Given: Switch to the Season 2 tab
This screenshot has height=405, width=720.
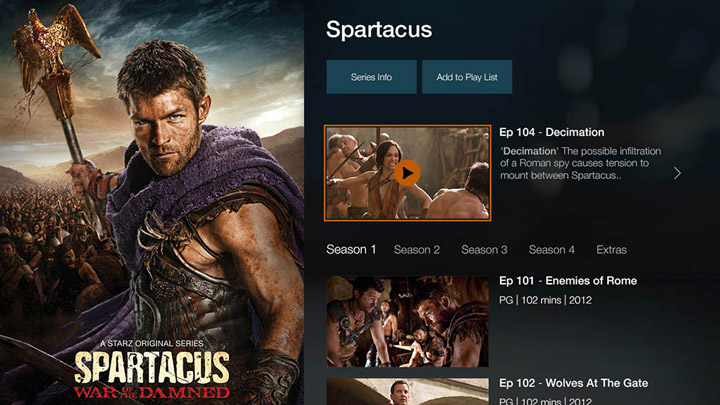Looking at the screenshot, I should pos(416,250).
